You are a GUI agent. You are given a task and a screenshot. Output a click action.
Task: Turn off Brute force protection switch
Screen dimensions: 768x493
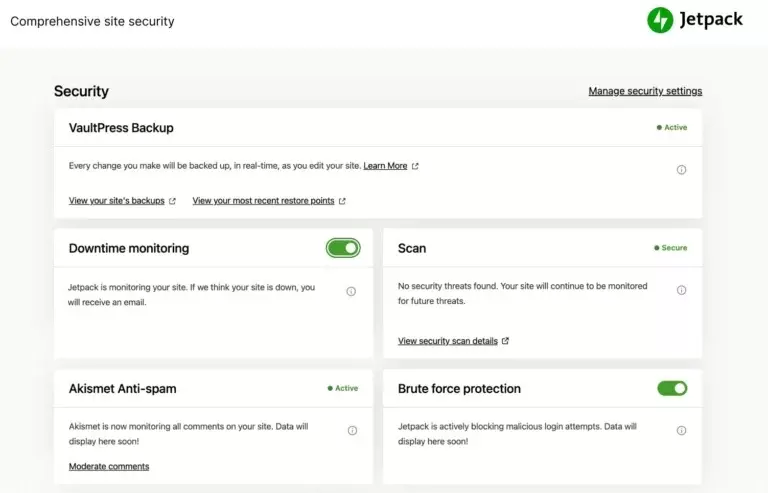(672, 388)
